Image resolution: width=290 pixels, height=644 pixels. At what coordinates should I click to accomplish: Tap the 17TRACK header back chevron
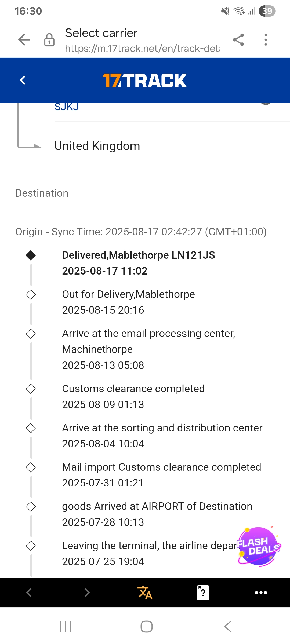click(23, 80)
